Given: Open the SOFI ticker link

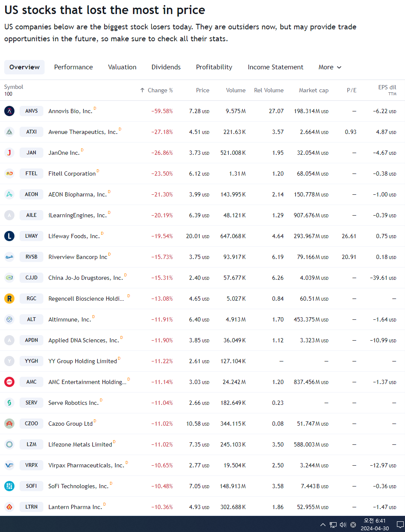Looking at the screenshot, I should click(31, 486).
